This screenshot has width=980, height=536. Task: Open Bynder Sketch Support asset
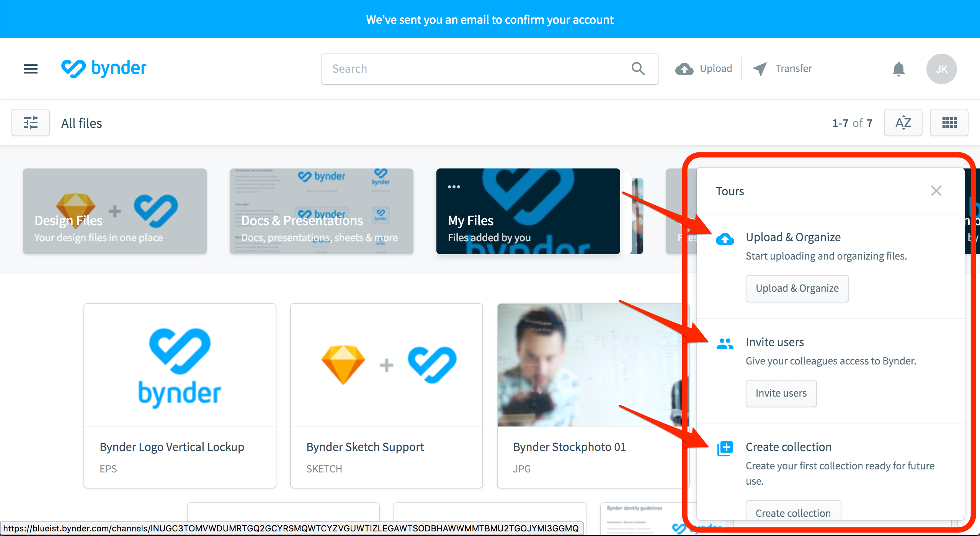pyautogui.click(x=387, y=396)
